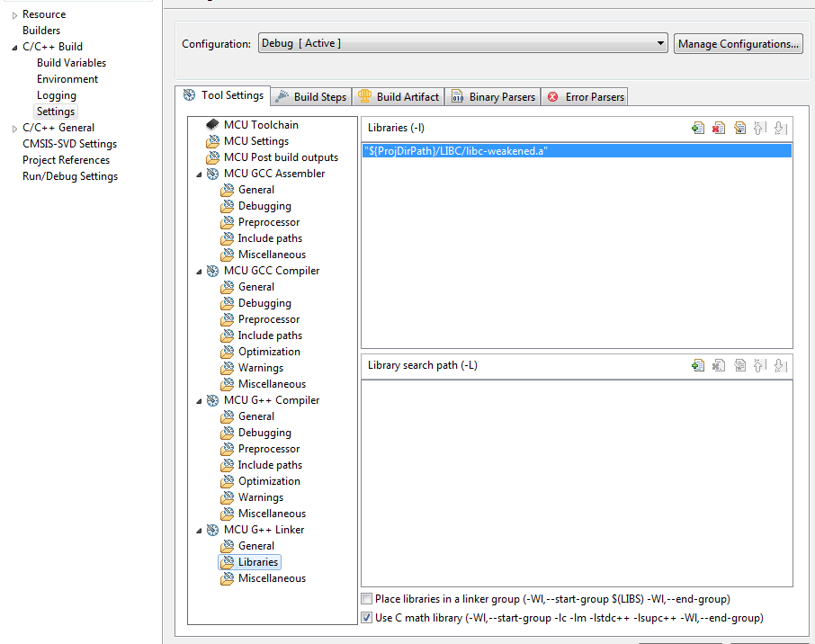This screenshot has width=815, height=644.
Task: Click the MCU GCC Assembler tool icon
Action: point(212,174)
